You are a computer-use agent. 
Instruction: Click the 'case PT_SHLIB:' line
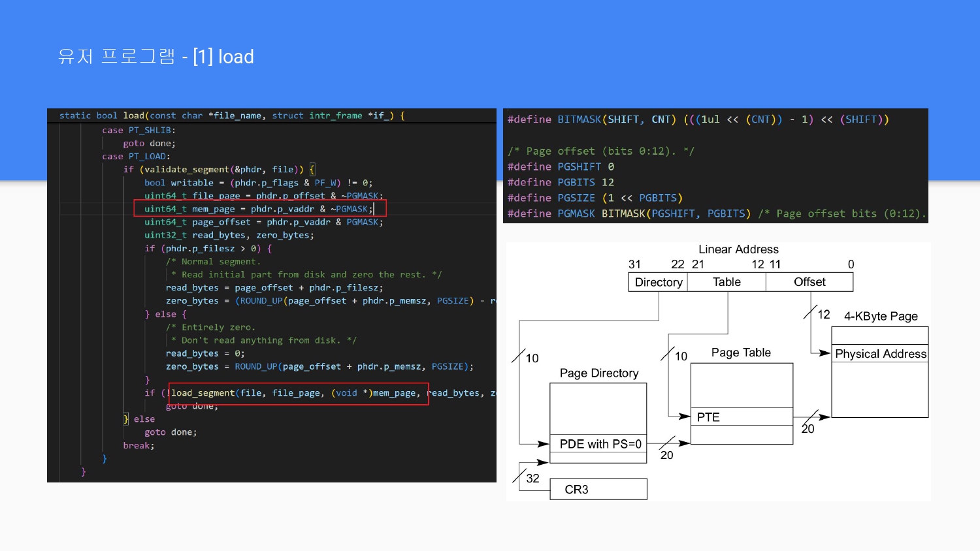(139, 130)
